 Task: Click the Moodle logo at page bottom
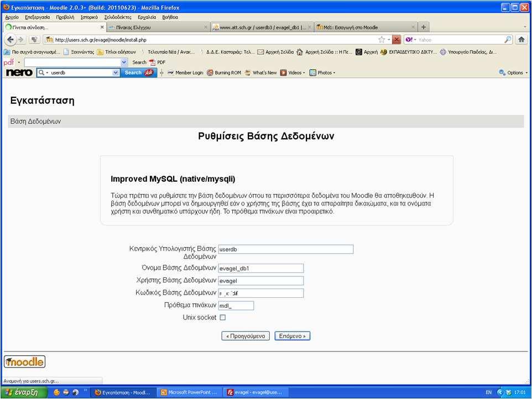(x=24, y=362)
